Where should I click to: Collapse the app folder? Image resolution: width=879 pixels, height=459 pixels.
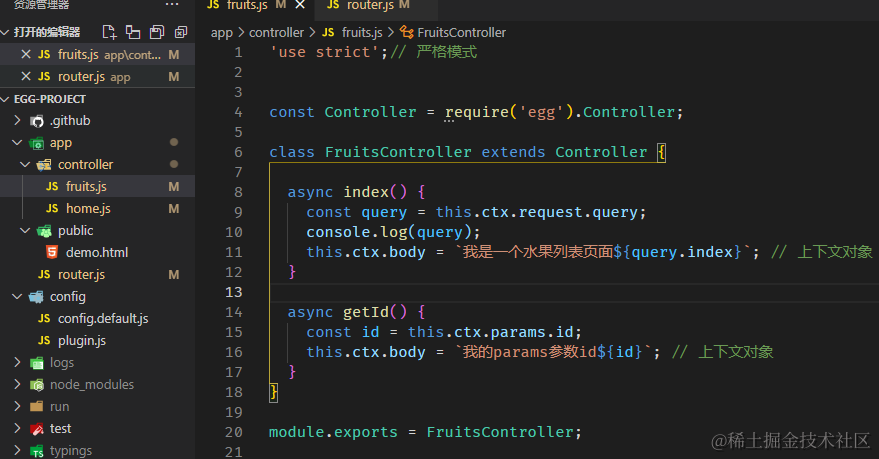(x=17, y=142)
